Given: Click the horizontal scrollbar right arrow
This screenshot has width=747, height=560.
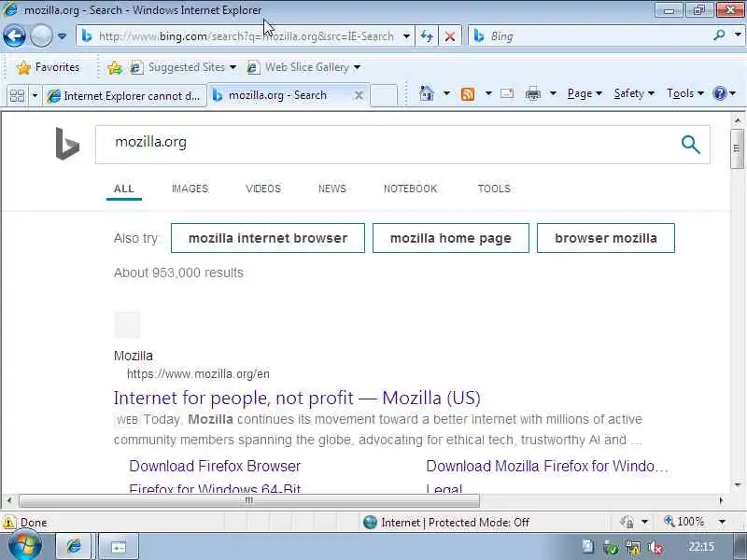Looking at the screenshot, I should 722,500.
